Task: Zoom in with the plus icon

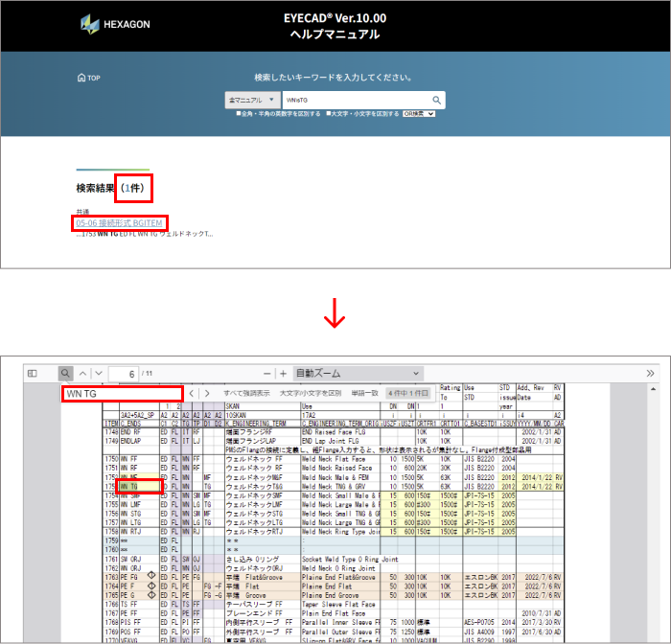Action: [x=284, y=374]
